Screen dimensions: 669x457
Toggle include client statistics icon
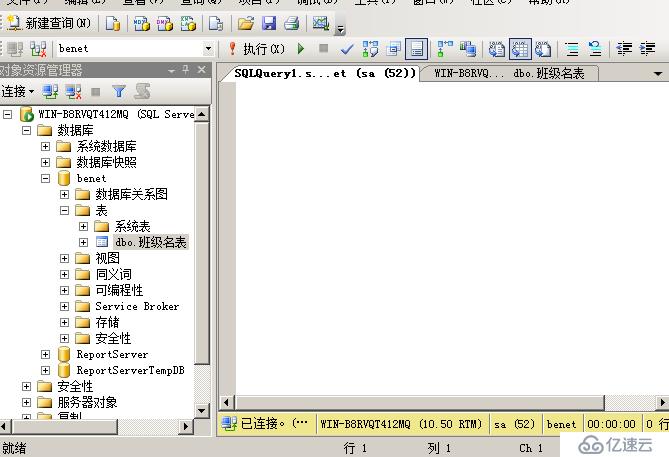coord(468,49)
